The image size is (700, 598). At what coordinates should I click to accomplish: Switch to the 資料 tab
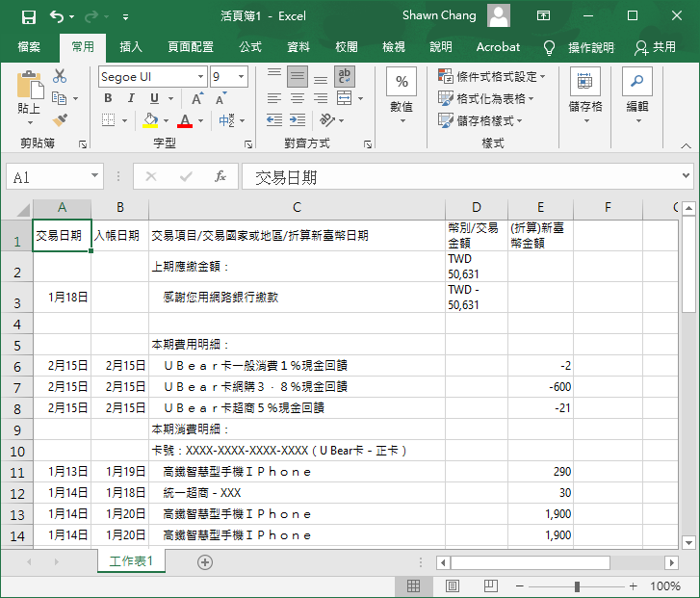[298, 47]
